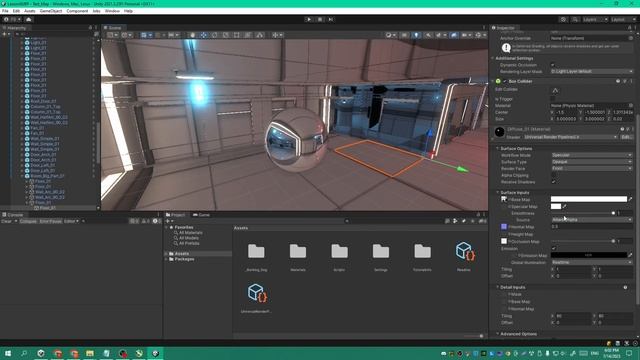Screen dimensions: 640x360
Task: Open the Render Face dropdown
Action: click(591, 168)
